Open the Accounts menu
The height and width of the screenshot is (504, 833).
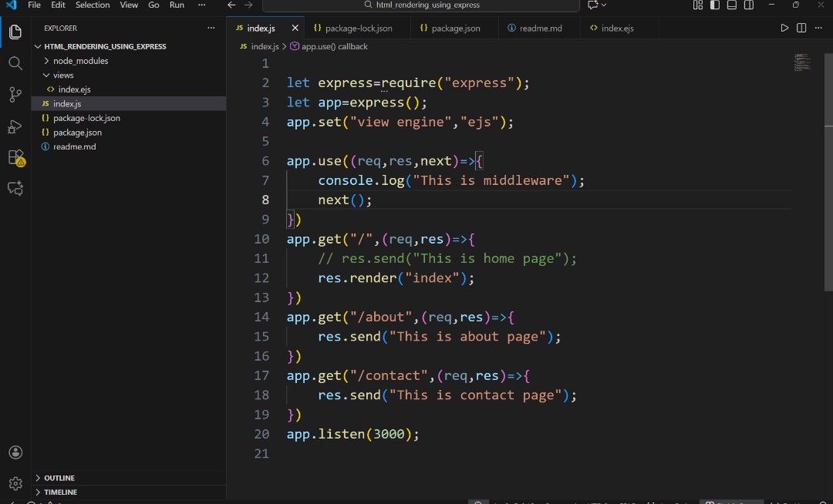(x=15, y=452)
